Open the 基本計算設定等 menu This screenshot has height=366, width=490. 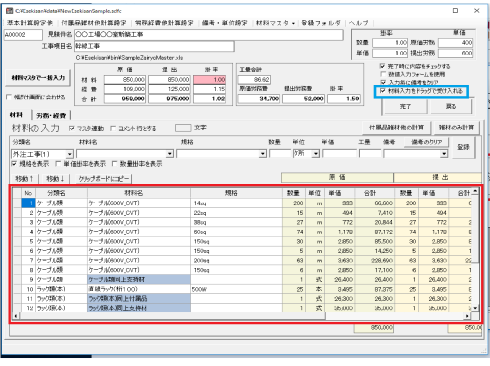click(x=30, y=23)
